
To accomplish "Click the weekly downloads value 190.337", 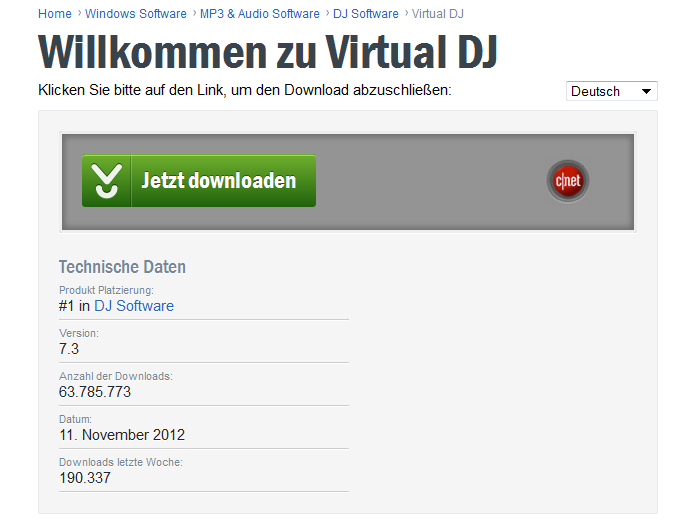I will [x=85, y=478].
